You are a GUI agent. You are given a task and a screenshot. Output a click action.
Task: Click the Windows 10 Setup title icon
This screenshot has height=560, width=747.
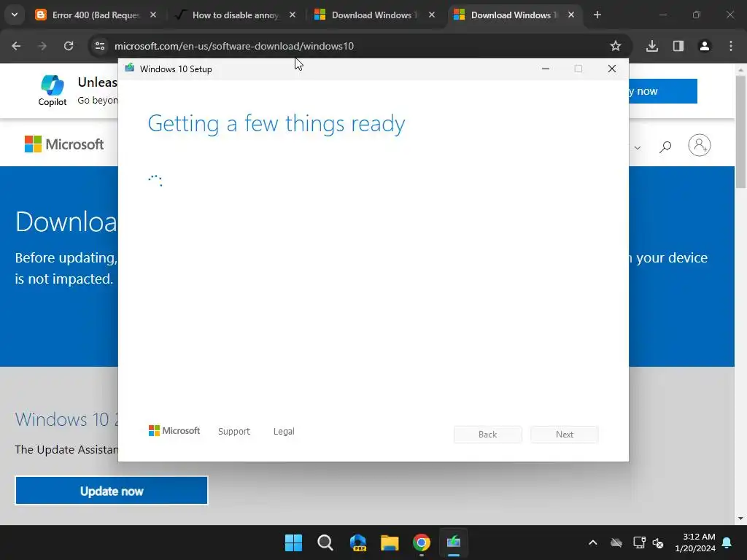tap(130, 68)
